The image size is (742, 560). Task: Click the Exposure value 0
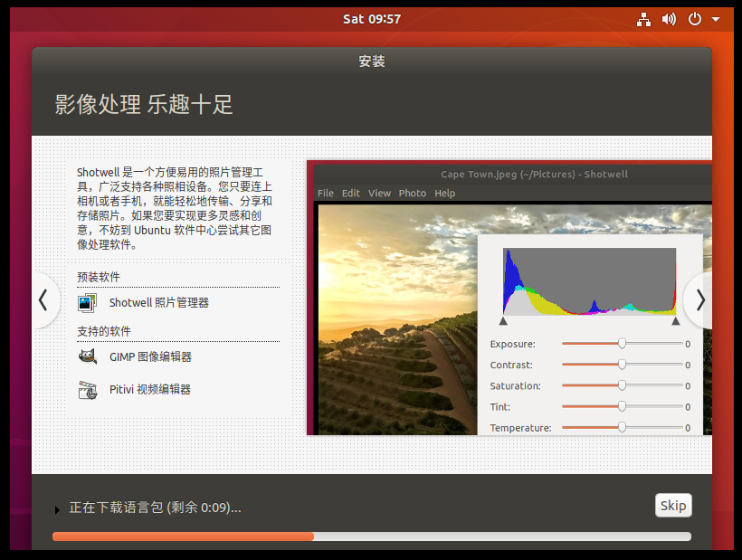688,345
